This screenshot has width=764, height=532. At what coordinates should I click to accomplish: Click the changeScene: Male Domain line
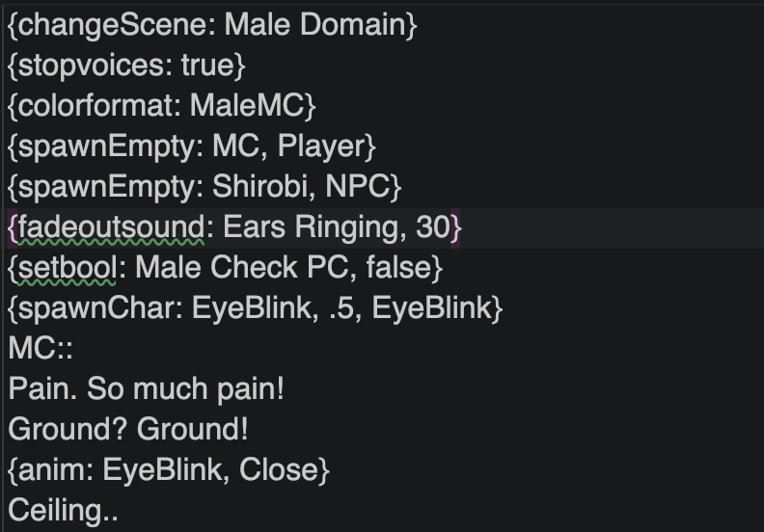pyautogui.click(x=212, y=25)
